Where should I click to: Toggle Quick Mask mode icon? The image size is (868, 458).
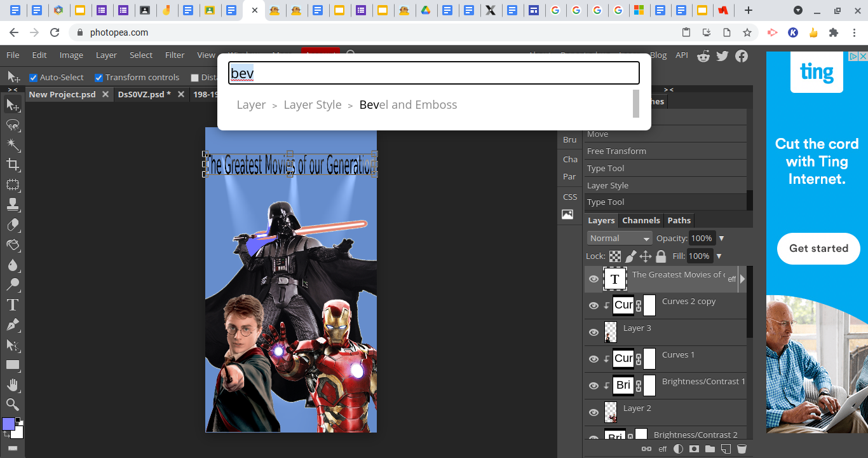tap(13, 448)
